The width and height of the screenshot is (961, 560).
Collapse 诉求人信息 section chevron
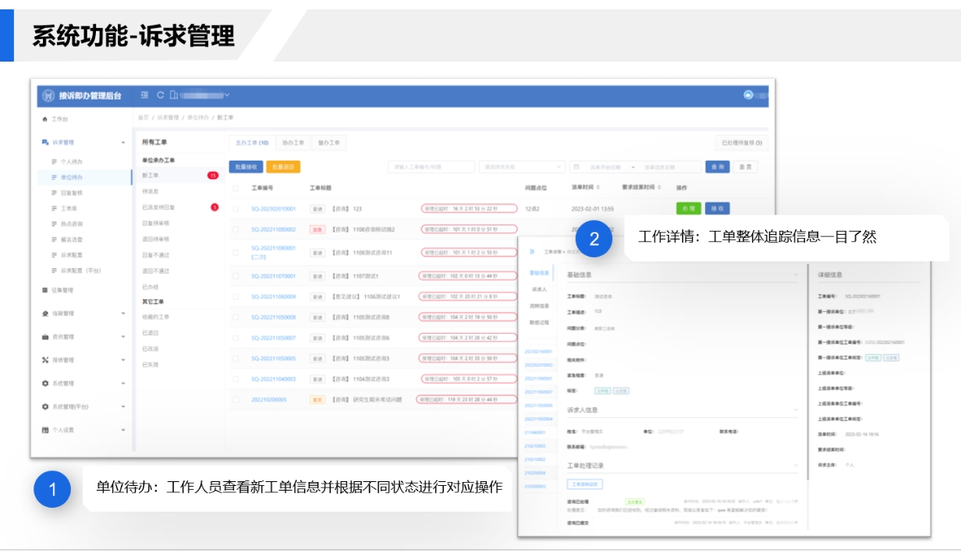(796, 409)
